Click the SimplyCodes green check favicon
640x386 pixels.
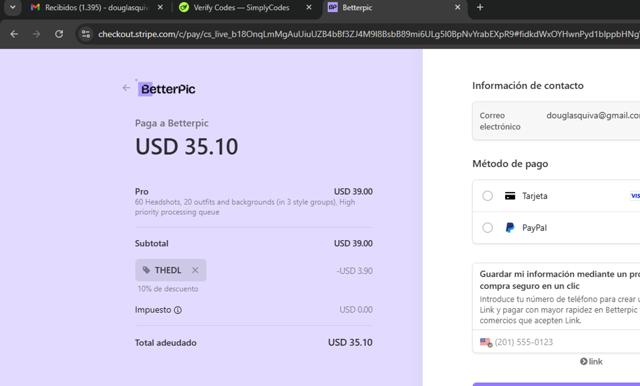point(184,7)
